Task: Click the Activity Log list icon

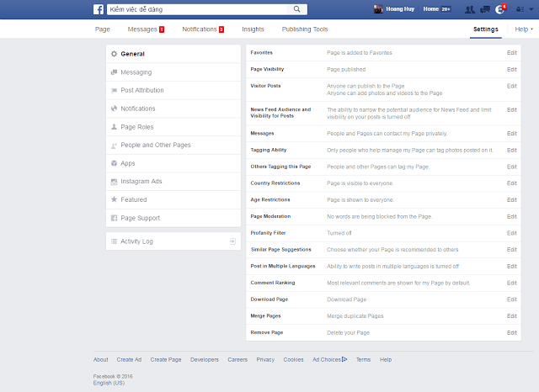Action: [x=115, y=241]
